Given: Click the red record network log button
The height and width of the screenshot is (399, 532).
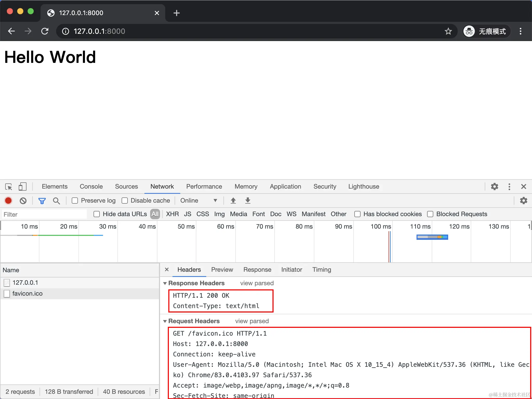Looking at the screenshot, I should 8,201.
